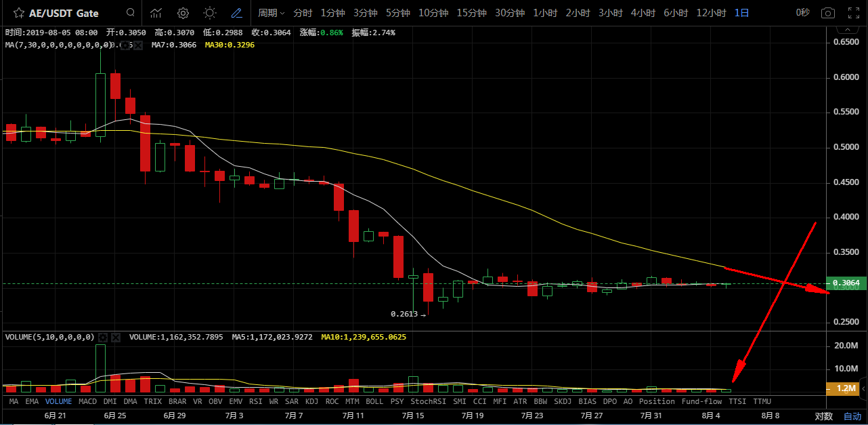Enable the KDJ indicator

tap(311, 401)
